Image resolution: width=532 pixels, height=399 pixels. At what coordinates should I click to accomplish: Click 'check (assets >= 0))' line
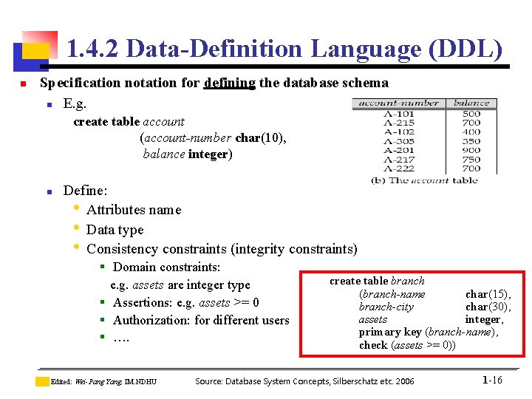coord(407,345)
